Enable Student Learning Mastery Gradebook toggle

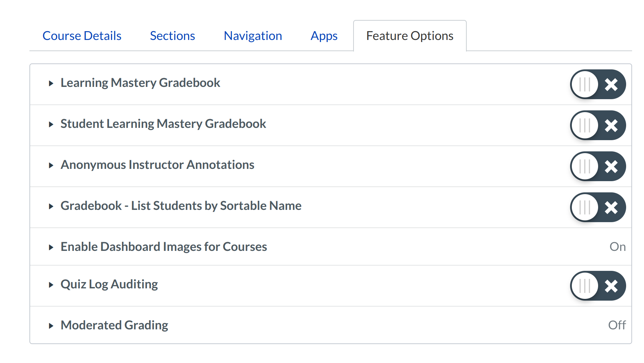tap(598, 125)
